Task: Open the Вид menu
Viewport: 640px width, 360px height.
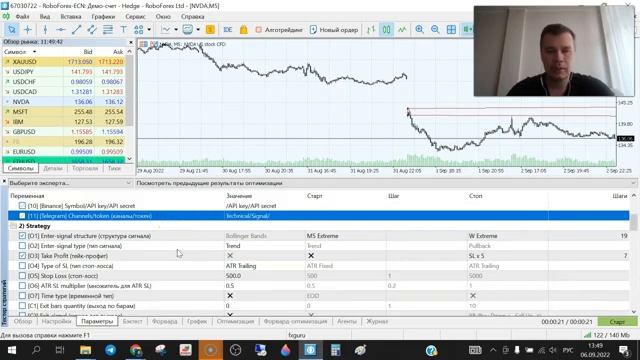Action: coord(45,17)
